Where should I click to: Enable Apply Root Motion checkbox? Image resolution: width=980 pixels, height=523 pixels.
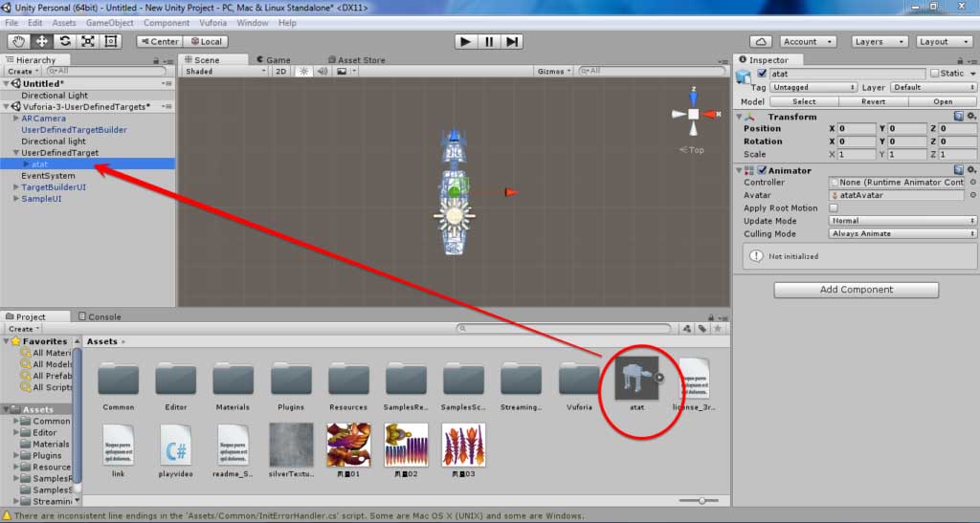(834, 207)
